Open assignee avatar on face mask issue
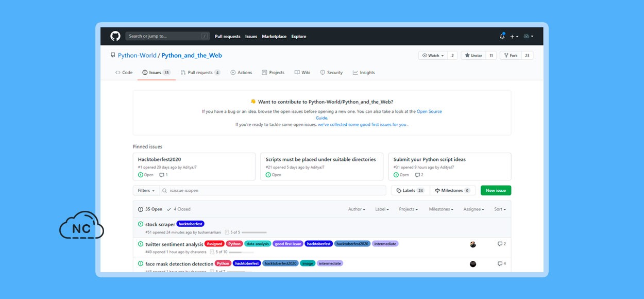The image size is (644, 299). [x=473, y=264]
